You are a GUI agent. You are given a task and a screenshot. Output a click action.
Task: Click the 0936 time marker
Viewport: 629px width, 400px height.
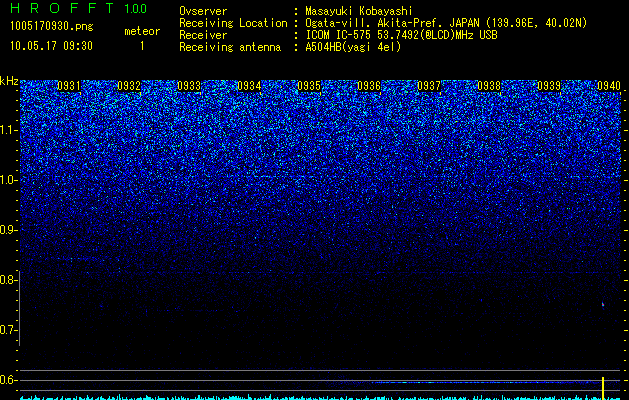click(369, 86)
